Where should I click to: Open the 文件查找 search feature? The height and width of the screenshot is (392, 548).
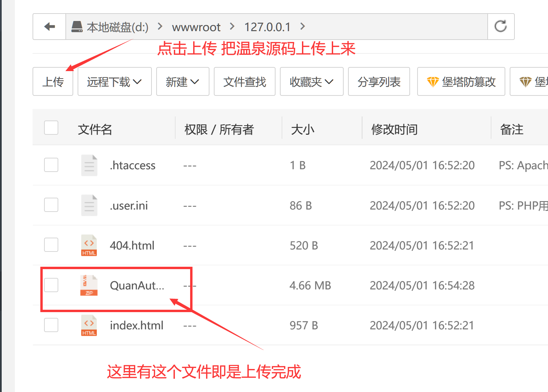(x=244, y=81)
